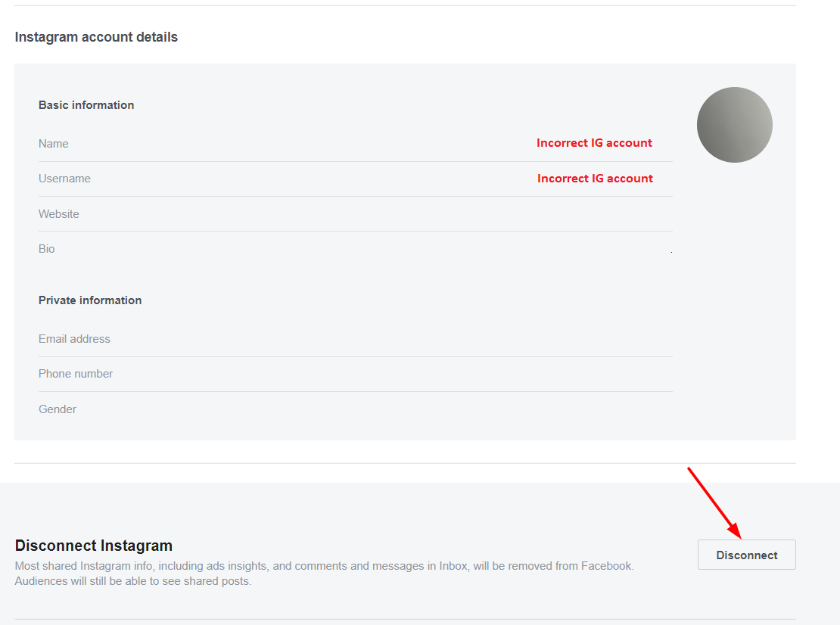Click the Bio row label

tap(47, 249)
